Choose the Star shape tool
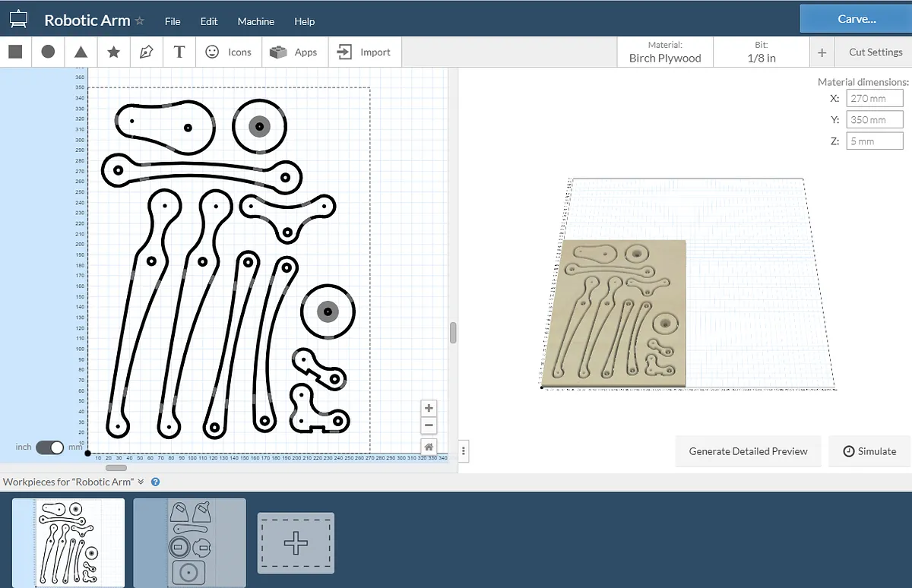 tap(113, 52)
